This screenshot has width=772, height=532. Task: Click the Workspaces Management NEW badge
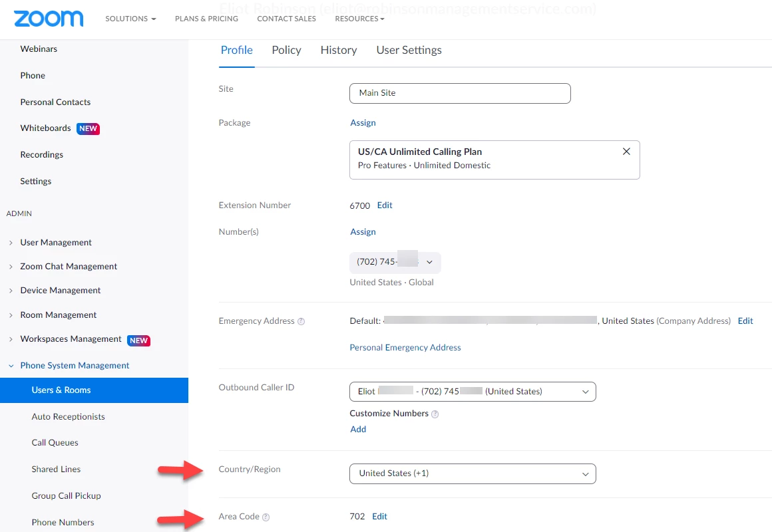(x=139, y=340)
